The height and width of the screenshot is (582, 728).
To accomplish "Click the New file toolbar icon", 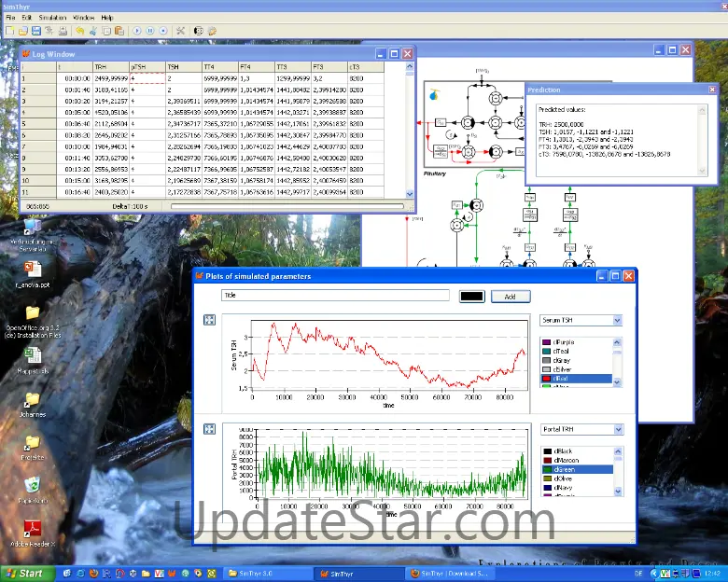I will click(x=9, y=31).
